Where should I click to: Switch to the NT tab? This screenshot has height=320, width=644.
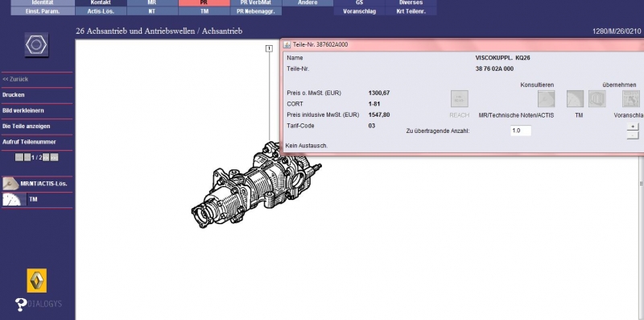click(x=152, y=11)
